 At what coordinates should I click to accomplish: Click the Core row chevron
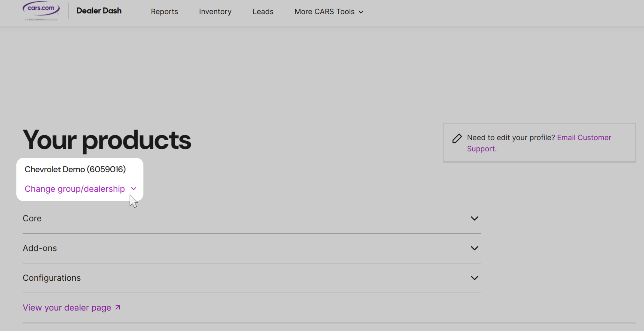[474, 218]
